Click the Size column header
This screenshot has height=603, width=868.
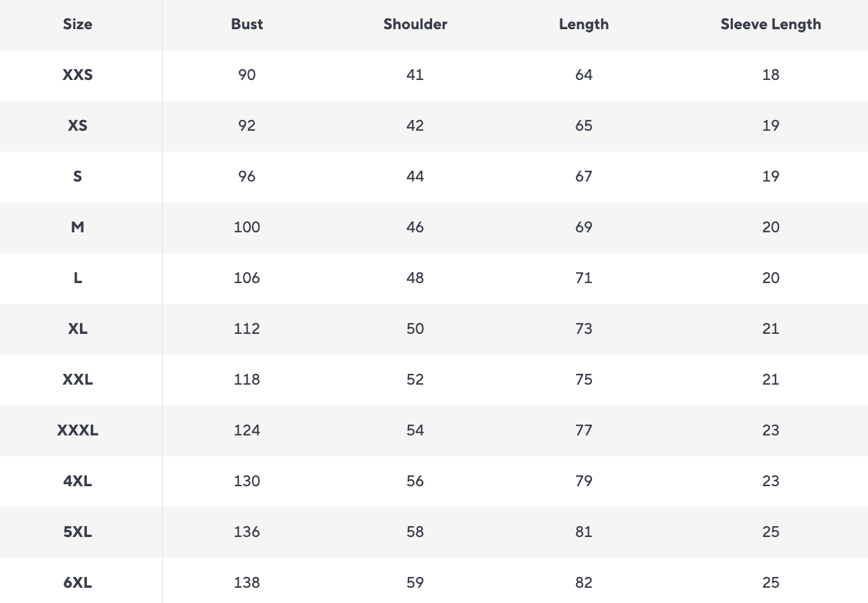(x=77, y=24)
